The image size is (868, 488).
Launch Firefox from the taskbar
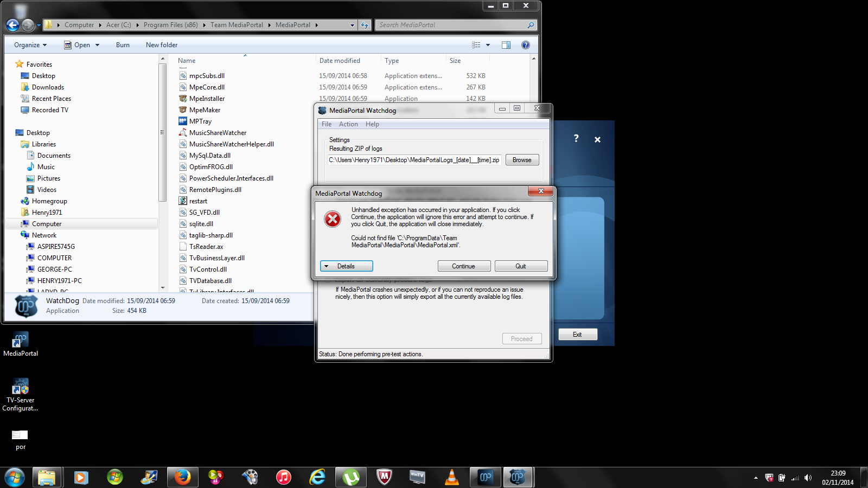click(x=182, y=477)
